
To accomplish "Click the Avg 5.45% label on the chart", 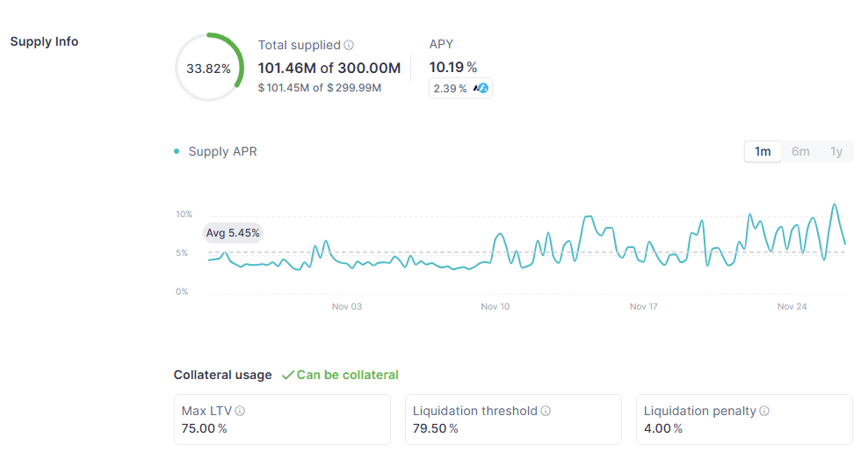I will tap(233, 233).
